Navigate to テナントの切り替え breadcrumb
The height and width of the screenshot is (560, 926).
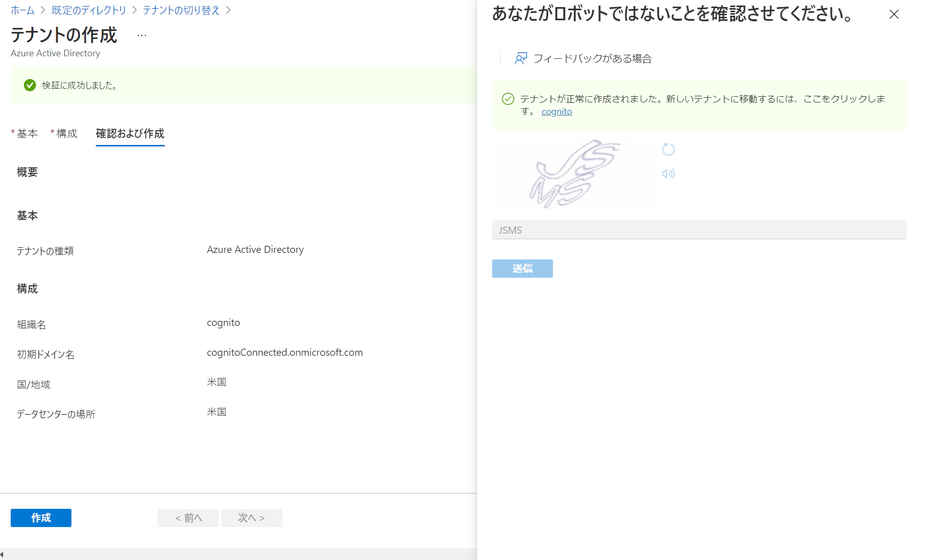point(181,10)
